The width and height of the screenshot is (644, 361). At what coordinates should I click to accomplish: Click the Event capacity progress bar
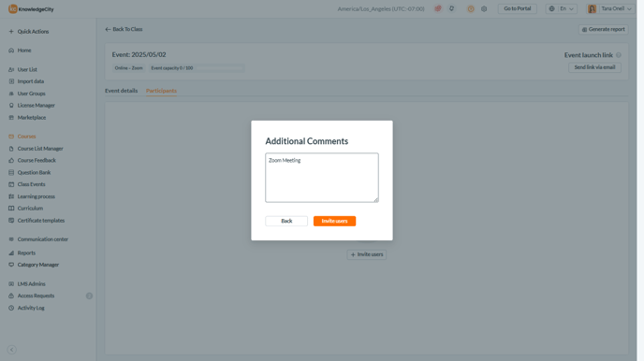coord(219,68)
